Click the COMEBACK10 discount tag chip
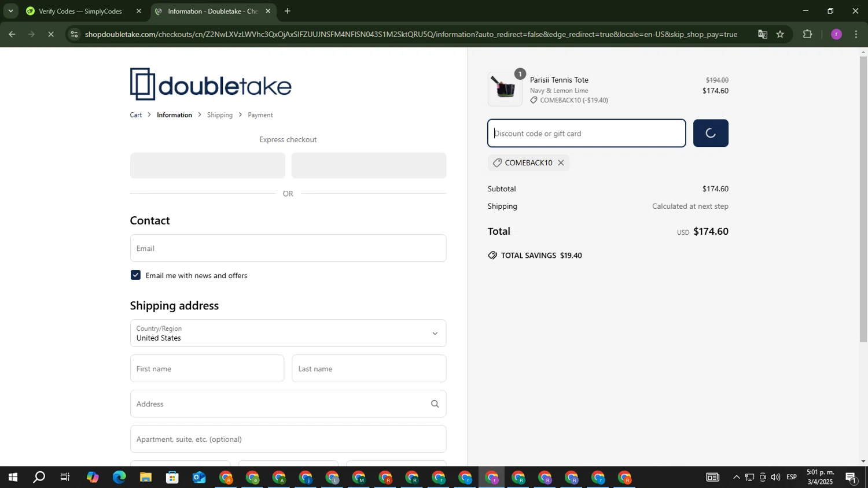868x488 pixels. 528,163
